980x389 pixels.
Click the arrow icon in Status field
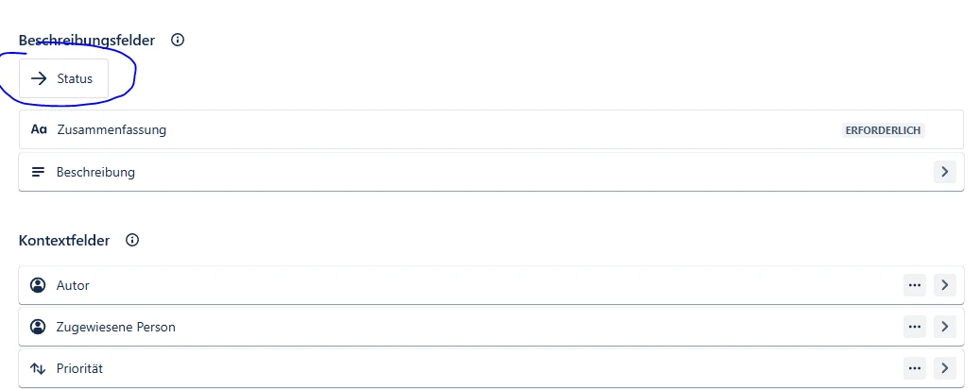(39, 78)
